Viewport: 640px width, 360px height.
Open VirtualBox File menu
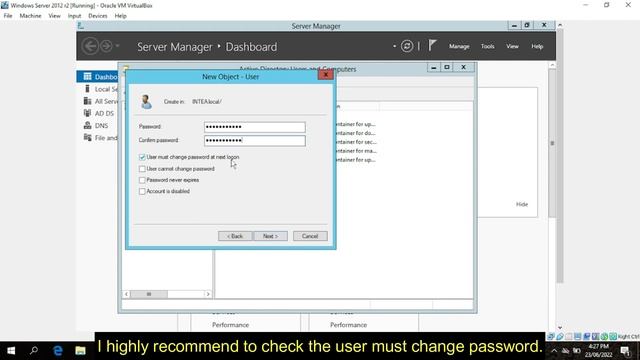pyautogui.click(x=8, y=16)
